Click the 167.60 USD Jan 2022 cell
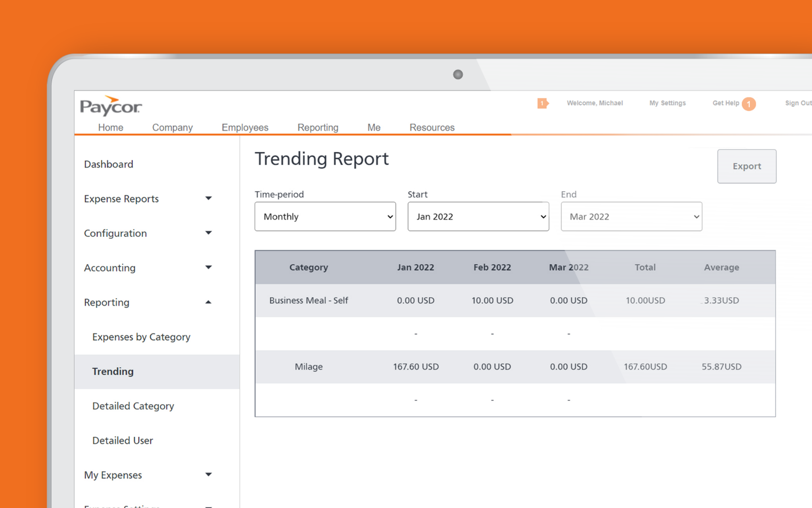This screenshot has width=812, height=508. pyautogui.click(x=416, y=366)
